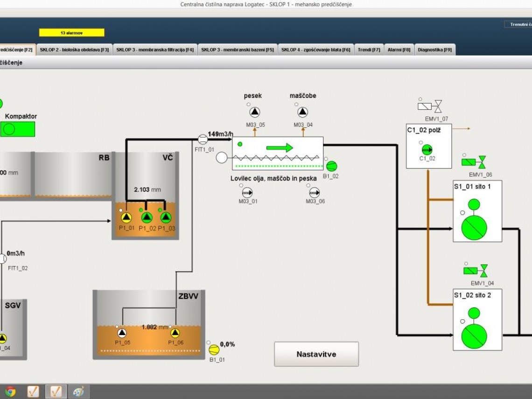Image resolution: width=532 pixels, height=399 pixels.
Task: Open the Trendi [F7] tab
Action: [369, 50]
